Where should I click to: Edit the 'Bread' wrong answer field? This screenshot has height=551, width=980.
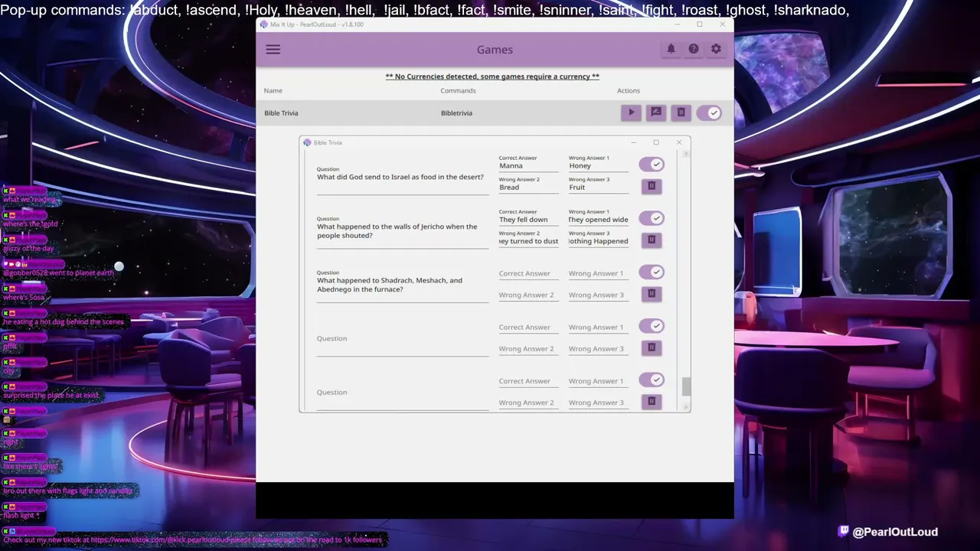click(528, 187)
